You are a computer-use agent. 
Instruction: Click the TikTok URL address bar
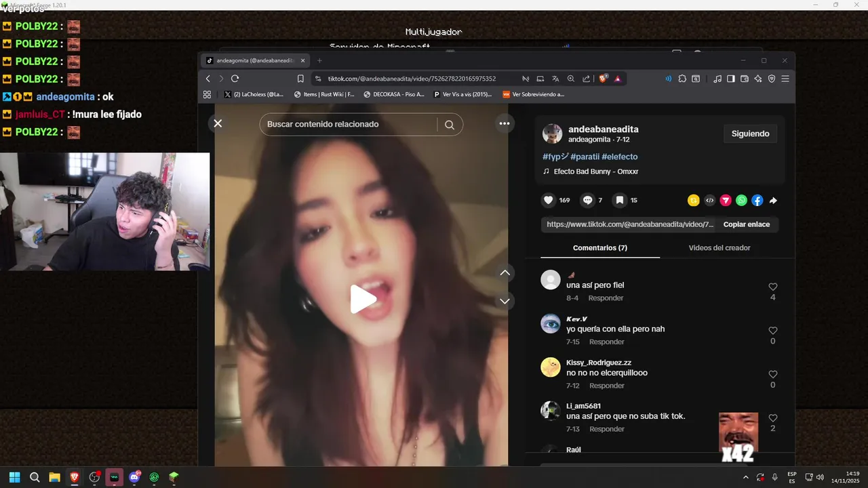click(x=412, y=79)
